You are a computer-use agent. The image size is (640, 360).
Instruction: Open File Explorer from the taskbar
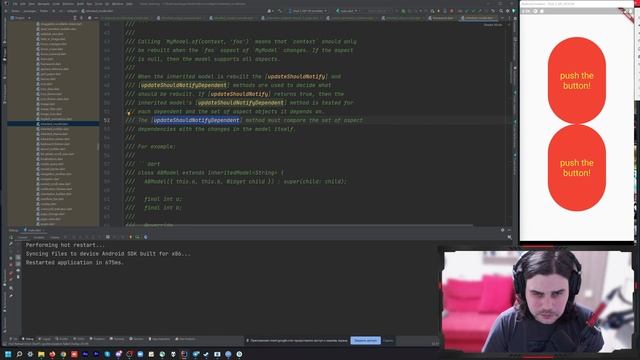(x=41, y=354)
